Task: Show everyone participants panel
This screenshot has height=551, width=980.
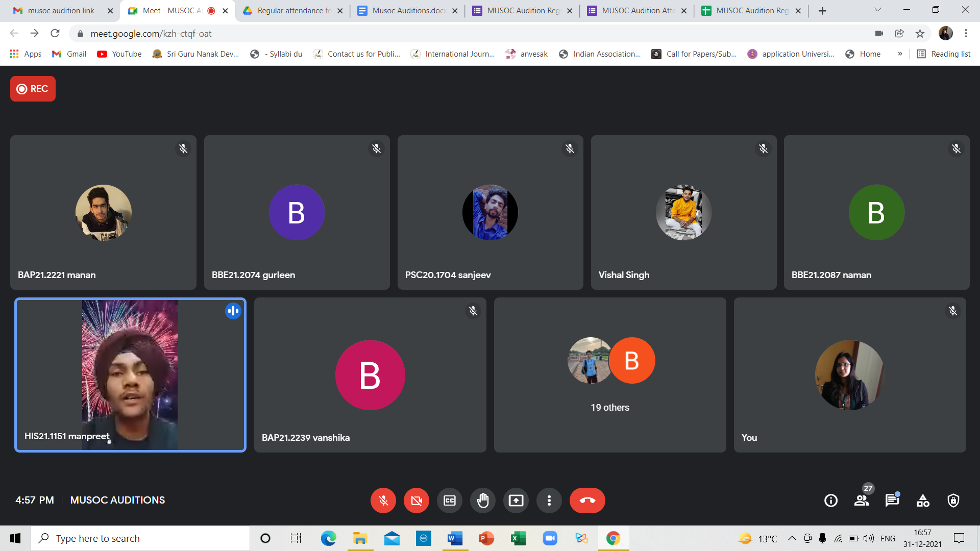Action: coord(862,500)
